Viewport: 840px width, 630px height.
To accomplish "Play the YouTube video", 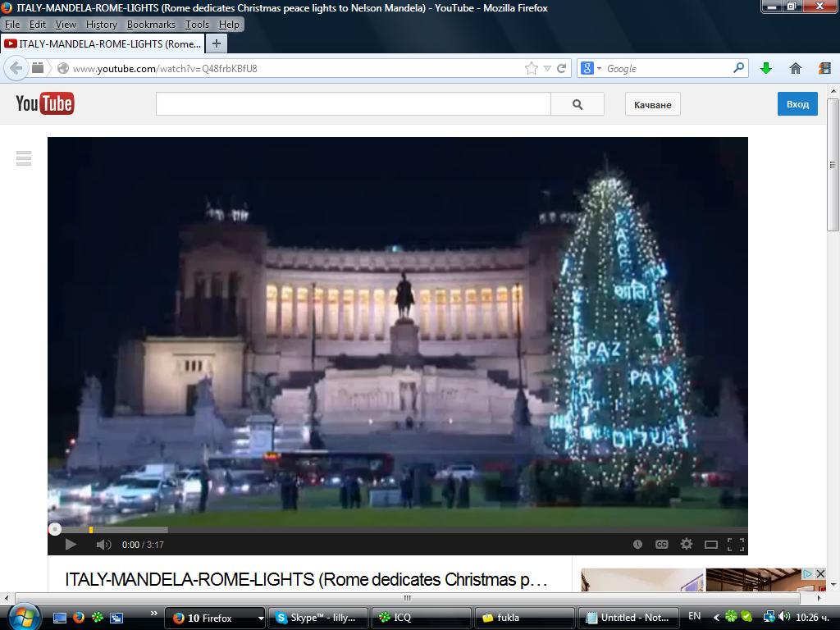I will pyautogui.click(x=71, y=544).
